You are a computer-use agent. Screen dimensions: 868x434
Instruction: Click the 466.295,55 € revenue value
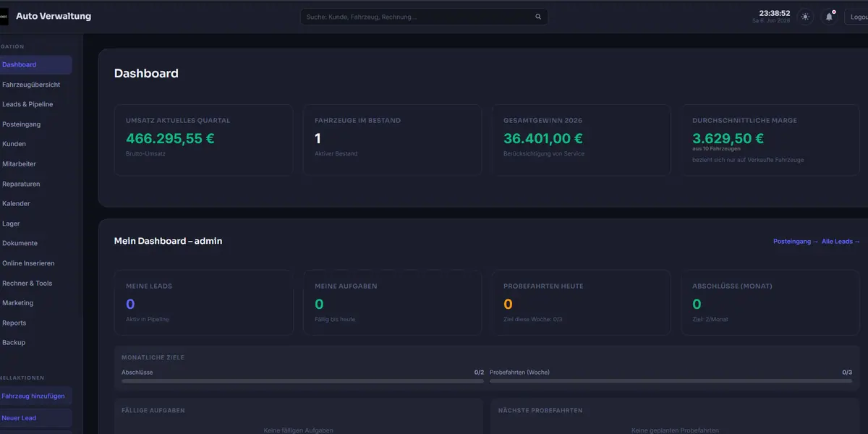(170, 138)
